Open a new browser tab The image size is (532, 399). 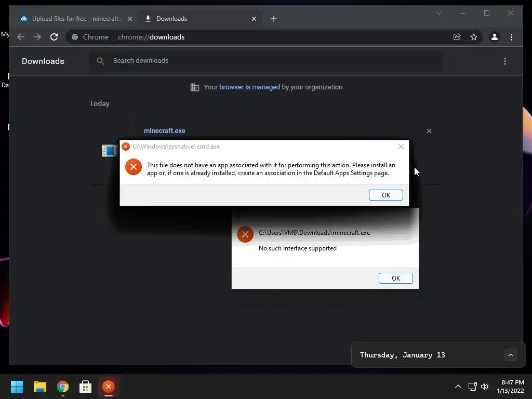click(x=273, y=19)
